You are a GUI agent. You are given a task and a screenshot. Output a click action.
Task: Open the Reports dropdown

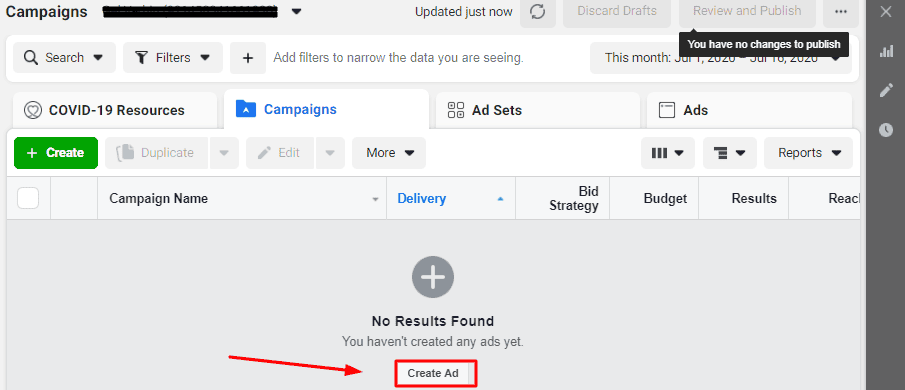[x=808, y=153]
